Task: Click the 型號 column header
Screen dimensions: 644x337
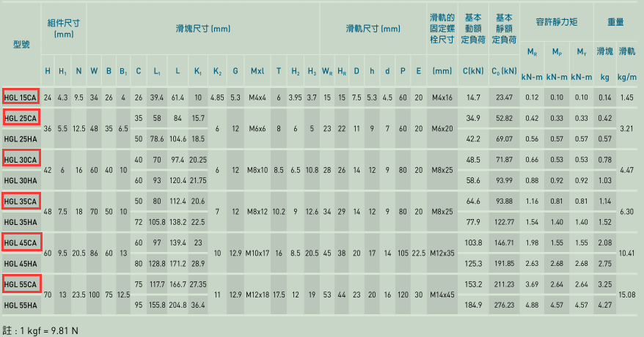Action: click(20, 44)
